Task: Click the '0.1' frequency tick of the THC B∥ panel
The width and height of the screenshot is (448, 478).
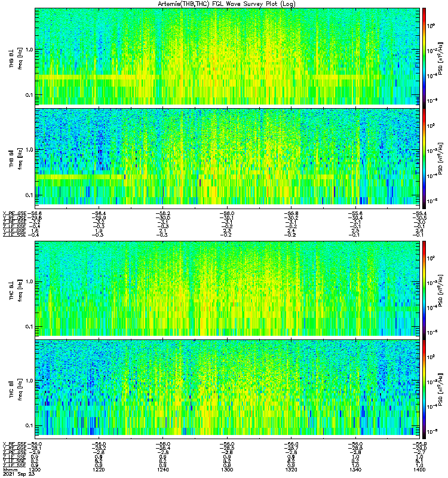Action: pyautogui.click(x=29, y=426)
